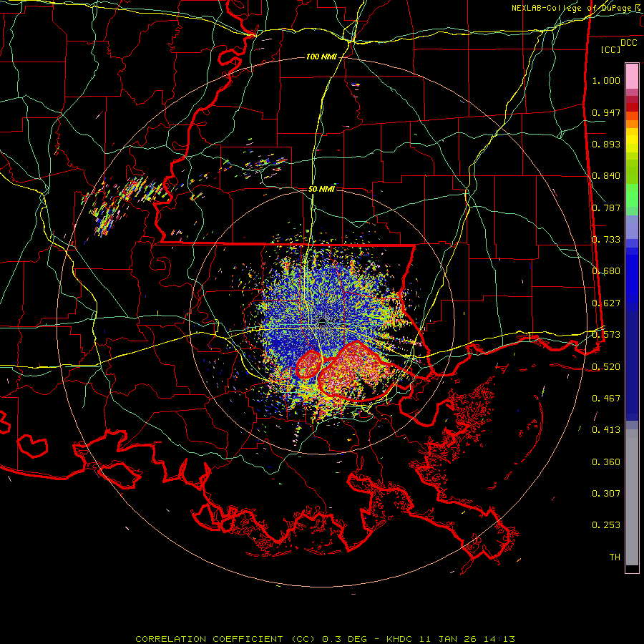644x644 pixels.
Task: Click the DCC product label
Action: tap(628, 42)
